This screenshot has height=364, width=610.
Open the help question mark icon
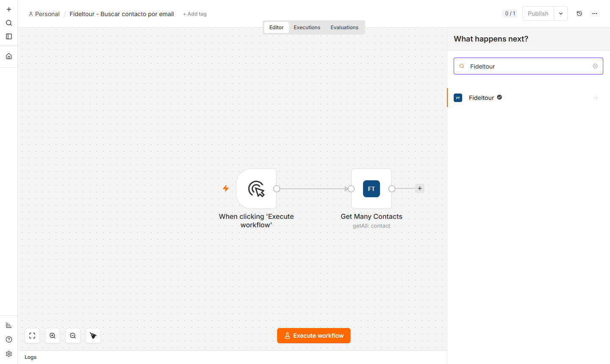9,339
